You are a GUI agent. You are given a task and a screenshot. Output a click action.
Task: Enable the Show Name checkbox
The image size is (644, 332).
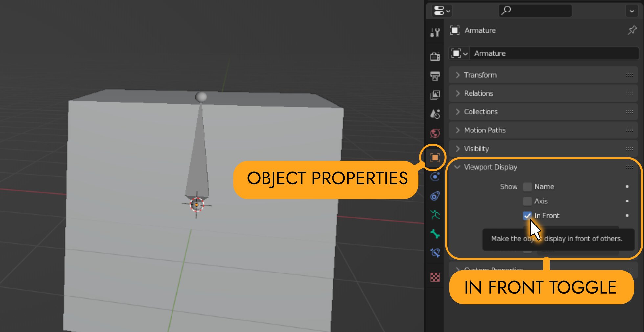527,187
